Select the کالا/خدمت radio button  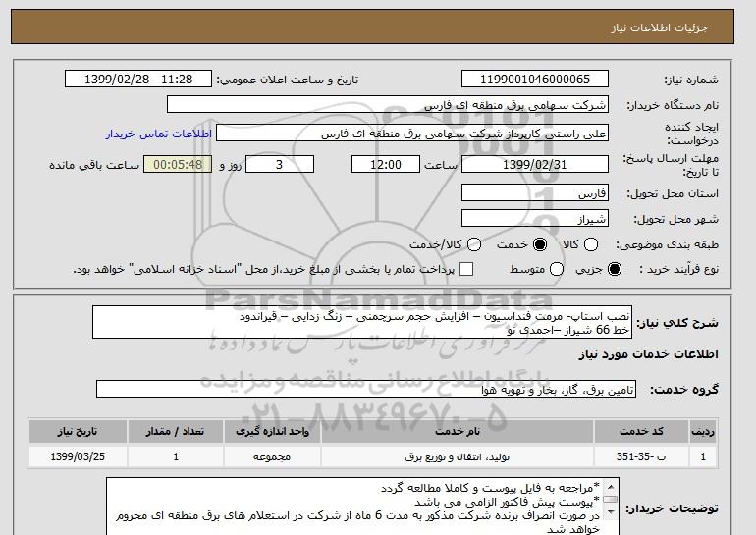tap(474, 244)
